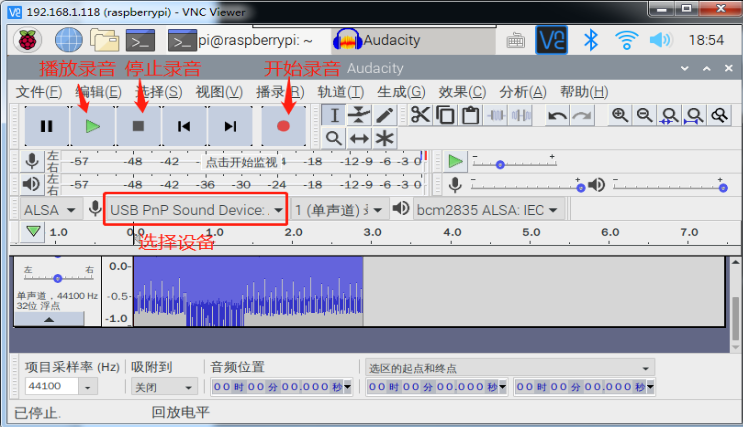The height and width of the screenshot is (427, 743).
Task: Open the 帮助(H) menu
Action: pos(584,92)
